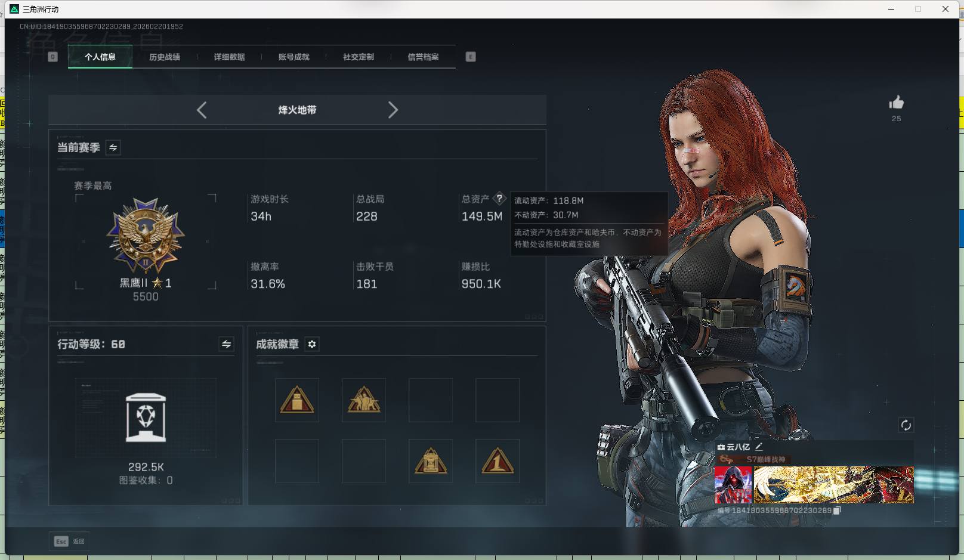Toggle the 当前赛季 season switch icon

[113, 147]
